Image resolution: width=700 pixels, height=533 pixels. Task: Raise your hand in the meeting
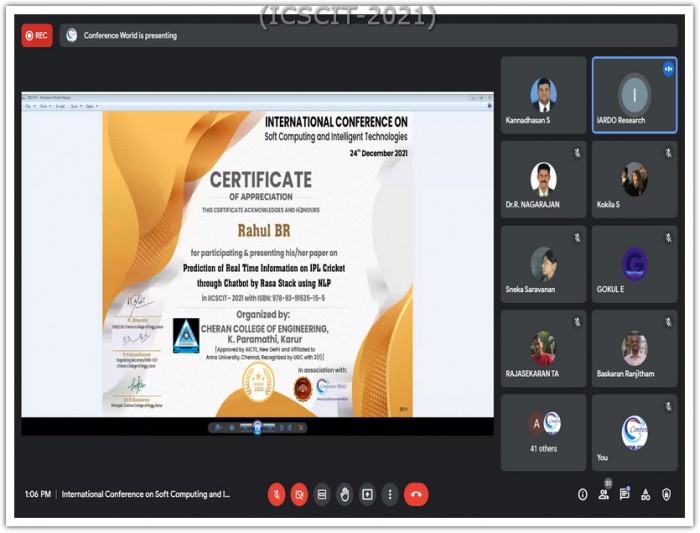(345, 494)
